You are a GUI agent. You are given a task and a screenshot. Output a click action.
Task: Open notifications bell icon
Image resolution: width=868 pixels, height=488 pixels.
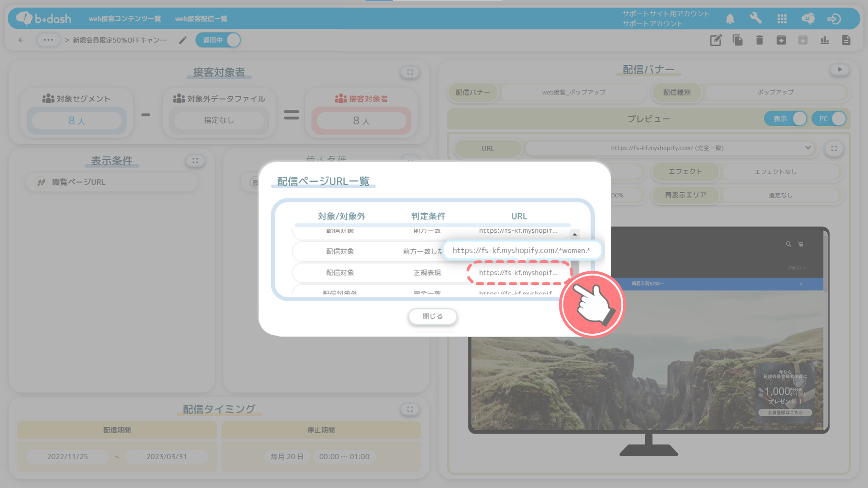(730, 18)
